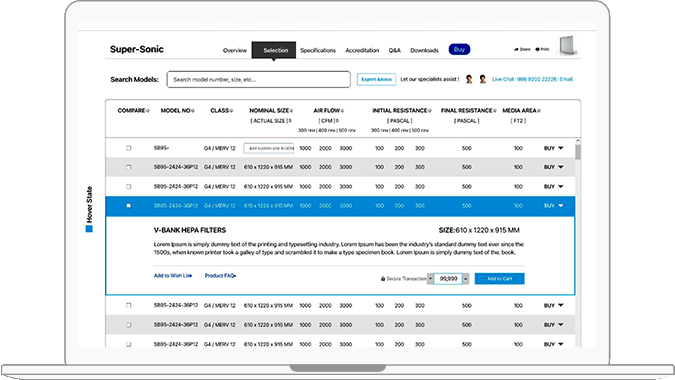The height and width of the screenshot is (380, 675).
Task: Click the 5895- model number cell
Action: pos(161,148)
